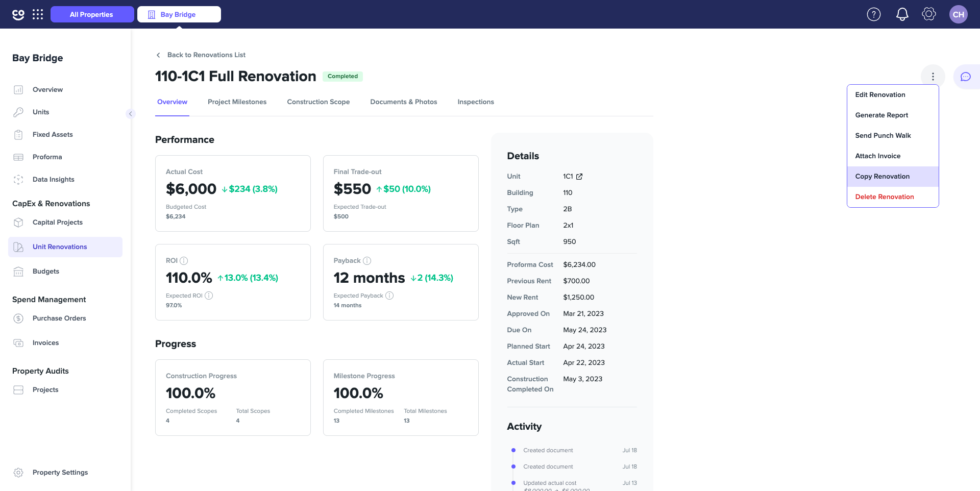Click the Expected Payback info icon

pos(389,296)
